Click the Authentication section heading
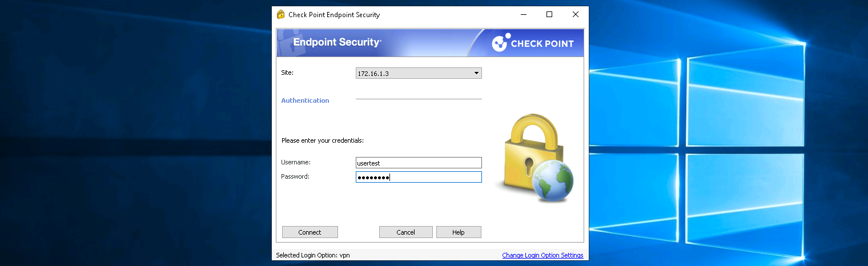Image resolution: width=868 pixels, height=266 pixels. click(x=305, y=100)
